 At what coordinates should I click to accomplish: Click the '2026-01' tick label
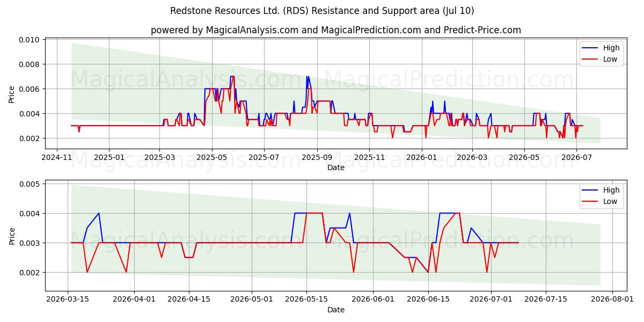click(x=422, y=157)
